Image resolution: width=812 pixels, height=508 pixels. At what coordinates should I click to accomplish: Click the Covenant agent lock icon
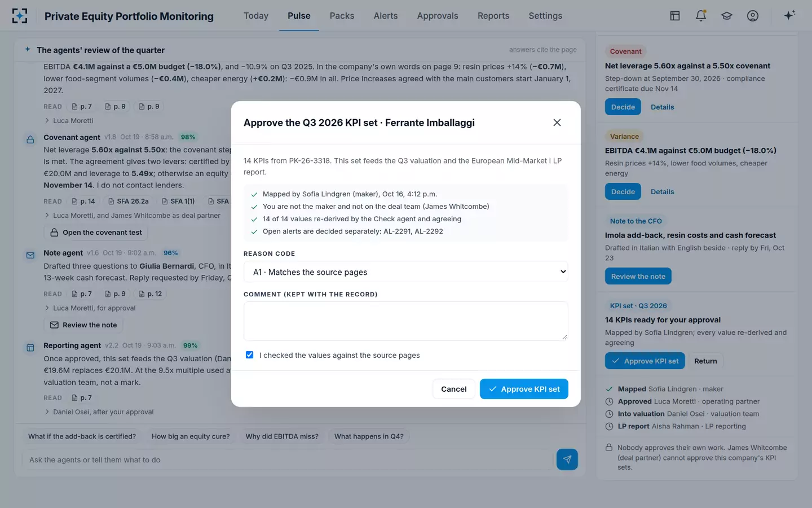click(30, 139)
